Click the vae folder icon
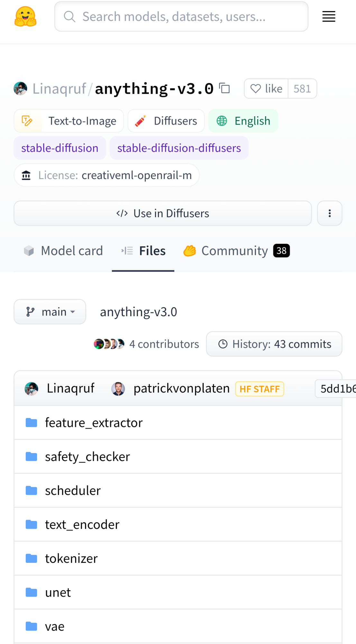 click(x=32, y=626)
